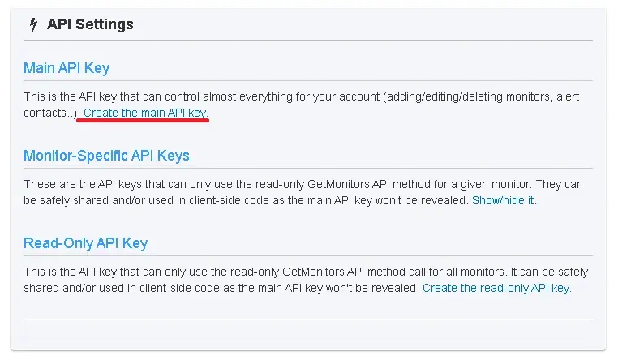This screenshot has width=618, height=364.
Task: Select the Main API Key heading
Action: 67,68
